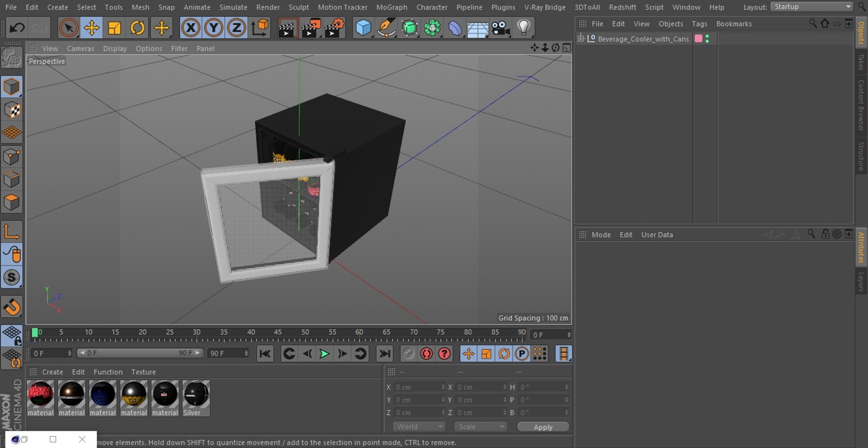Click the Object Manager search icon
This screenshot has height=448, width=868.
point(812,23)
